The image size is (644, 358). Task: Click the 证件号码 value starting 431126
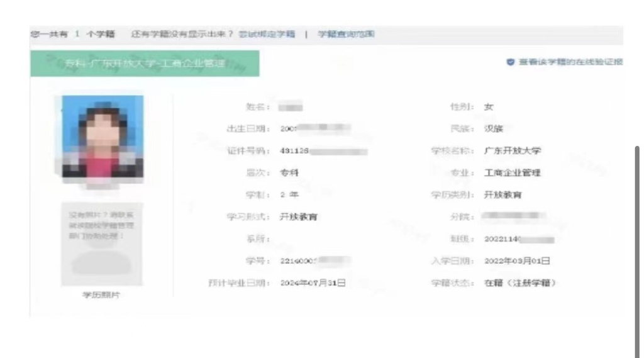(324, 151)
